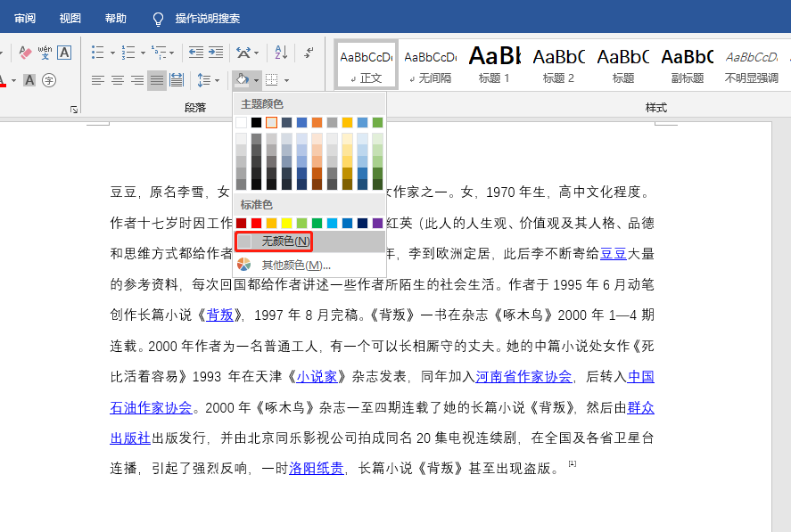
Task: Switch to the 视图 ribbon tab
Action: click(70, 18)
